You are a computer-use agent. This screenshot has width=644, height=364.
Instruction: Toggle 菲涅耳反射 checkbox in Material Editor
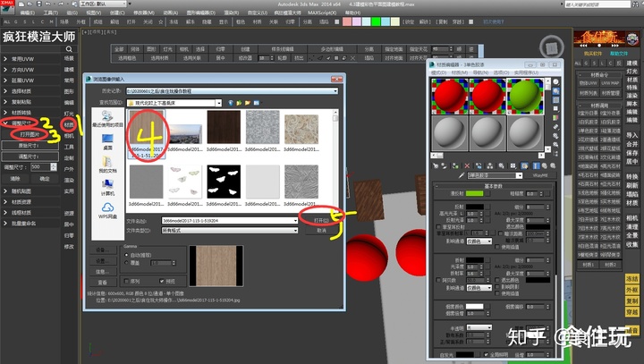[438, 227]
